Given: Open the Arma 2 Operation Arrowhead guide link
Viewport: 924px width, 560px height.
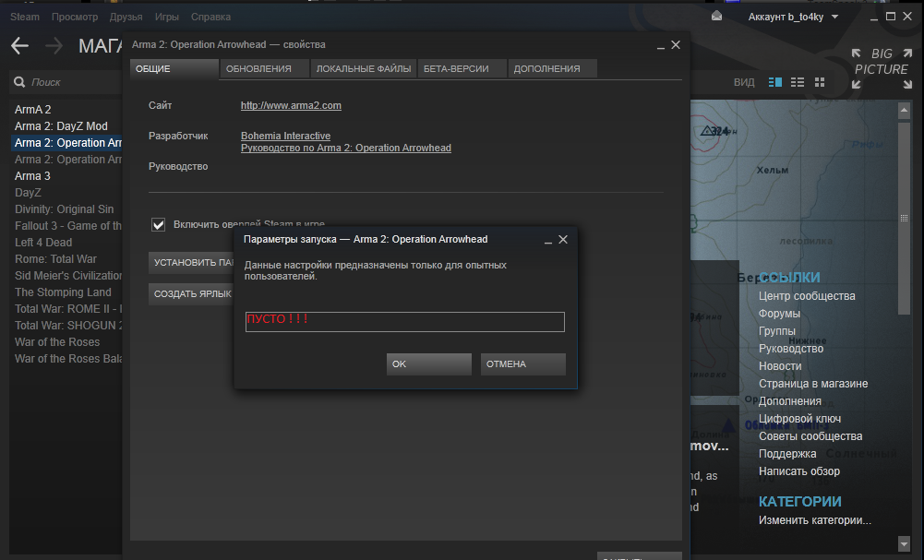Looking at the screenshot, I should [346, 148].
